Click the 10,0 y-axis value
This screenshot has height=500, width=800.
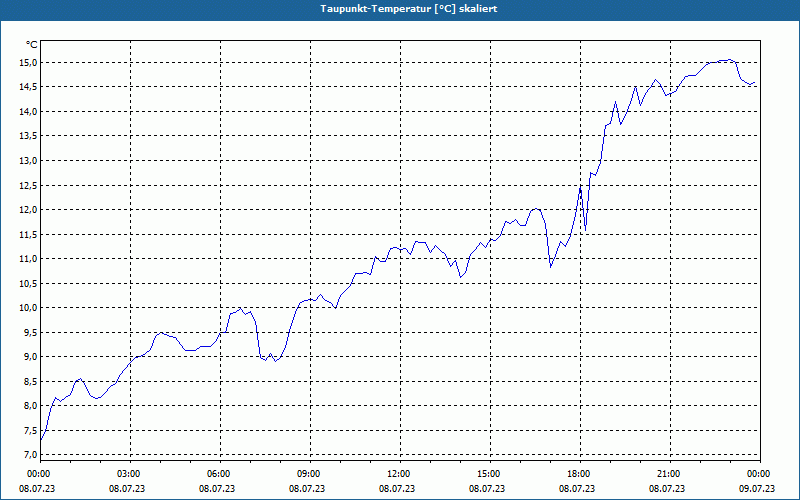[29, 308]
